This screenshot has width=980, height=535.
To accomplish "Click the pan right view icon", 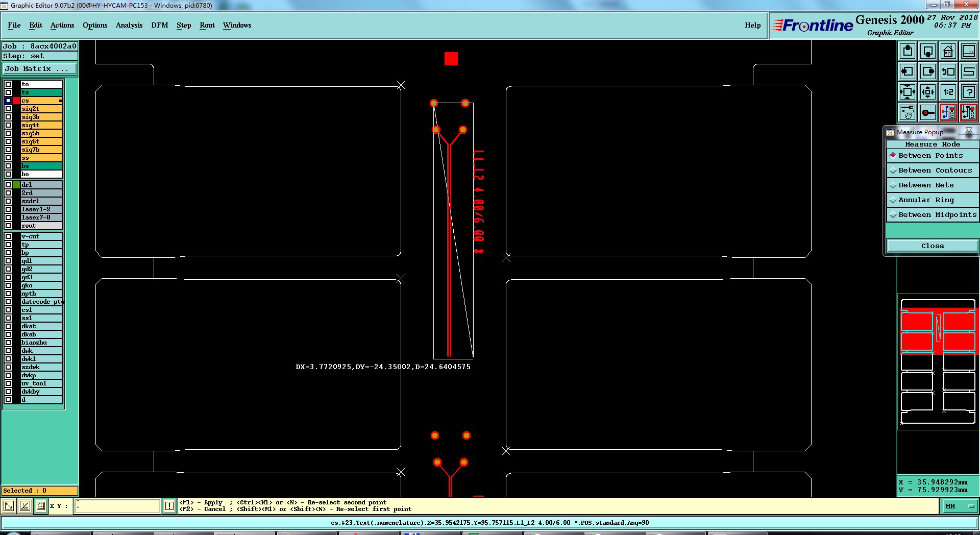I will click(928, 71).
